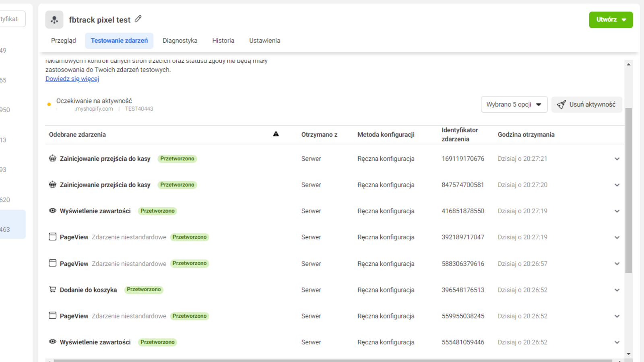The width and height of the screenshot is (644, 362).
Task: Expand event row 847574700581
Action: point(617,185)
